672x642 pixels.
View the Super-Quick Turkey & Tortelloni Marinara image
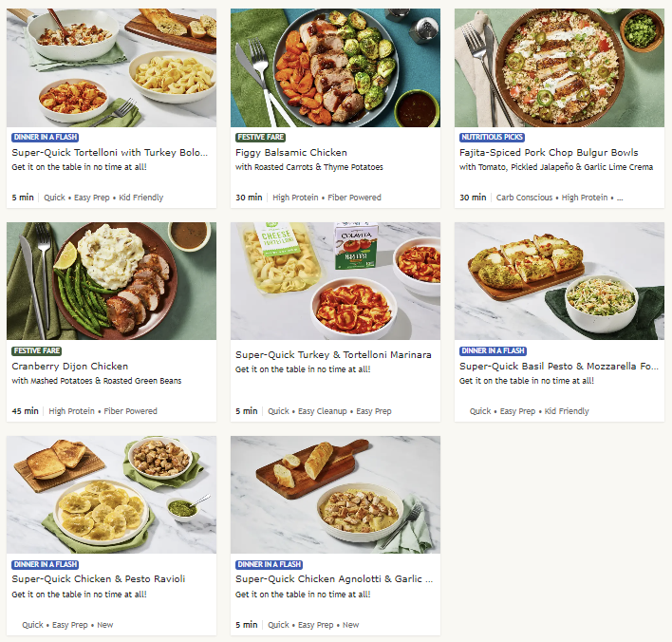[335, 281]
